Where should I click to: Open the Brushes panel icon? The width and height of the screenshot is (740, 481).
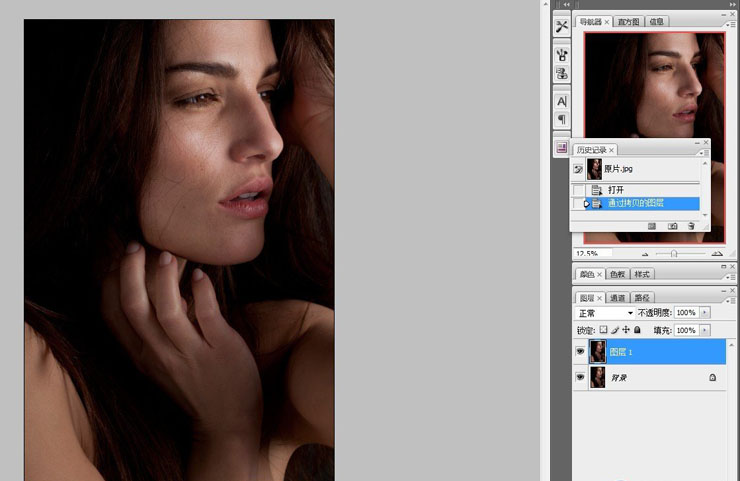[562, 55]
